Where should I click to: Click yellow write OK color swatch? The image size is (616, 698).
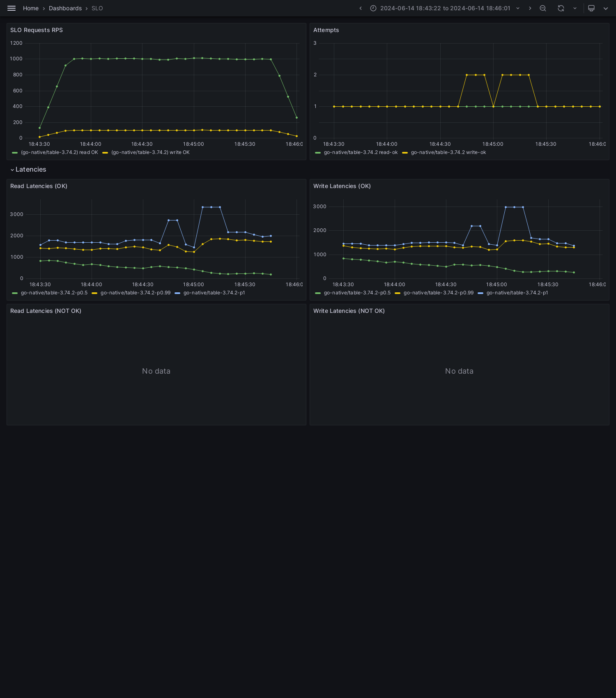click(x=105, y=153)
